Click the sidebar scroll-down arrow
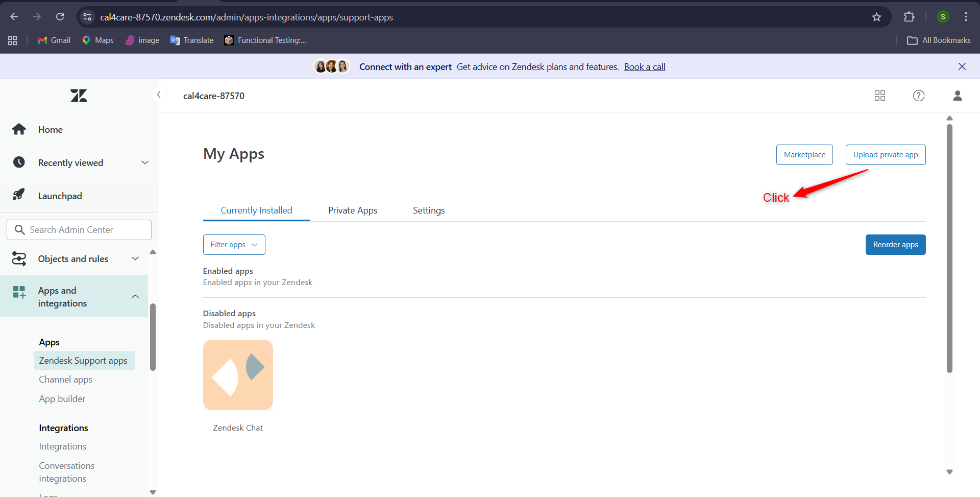980x497 pixels. (153, 492)
